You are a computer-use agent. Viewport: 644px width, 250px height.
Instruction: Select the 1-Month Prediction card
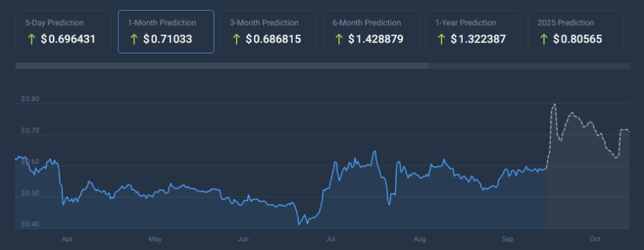point(166,31)
